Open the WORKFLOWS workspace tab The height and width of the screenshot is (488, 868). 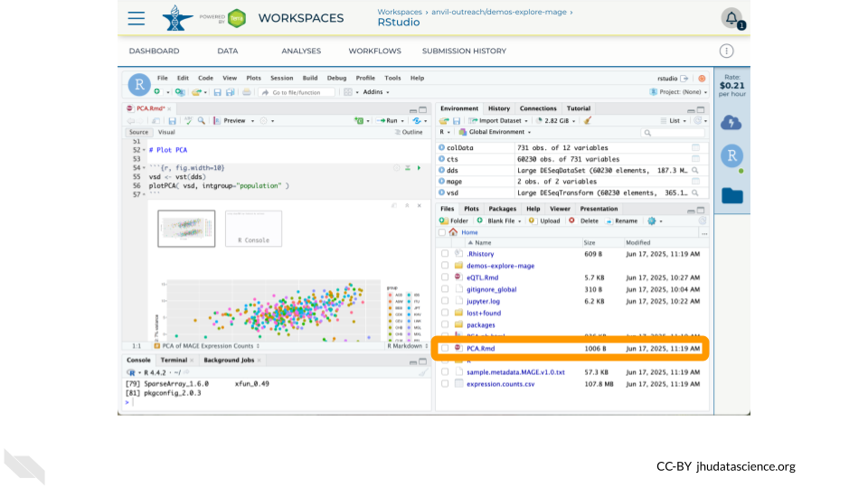click(374, 51)
